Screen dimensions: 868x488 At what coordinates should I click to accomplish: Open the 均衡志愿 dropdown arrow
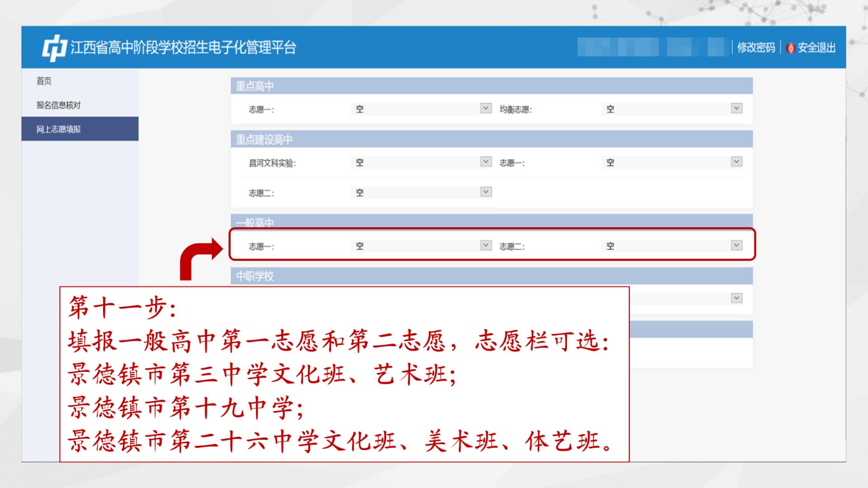736,108
